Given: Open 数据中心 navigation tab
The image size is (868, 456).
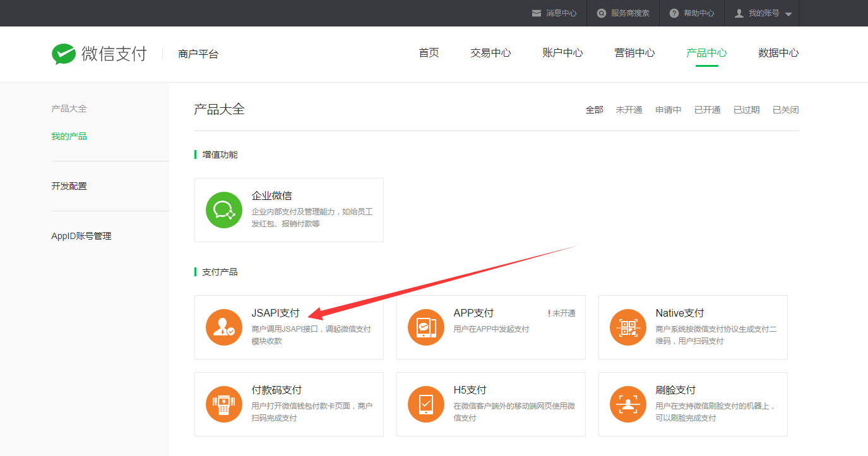Looking at the screenshot, I should [778, 53].
